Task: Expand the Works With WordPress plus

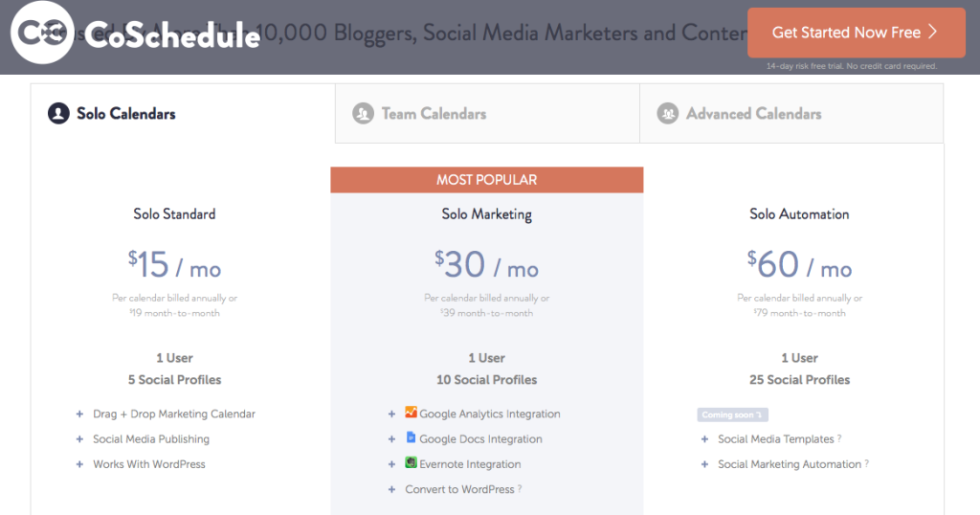Action: pyautogui.click(x=79, y=464)
